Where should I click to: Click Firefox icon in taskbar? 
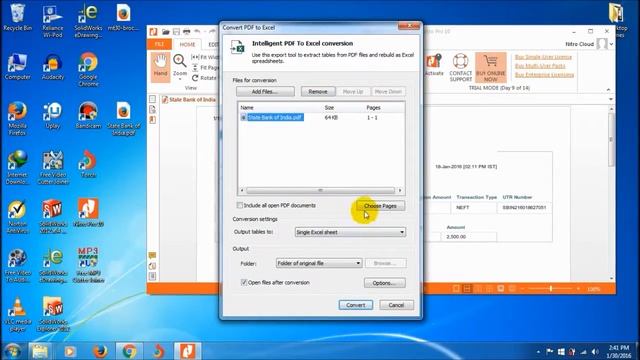coord(100,351)
